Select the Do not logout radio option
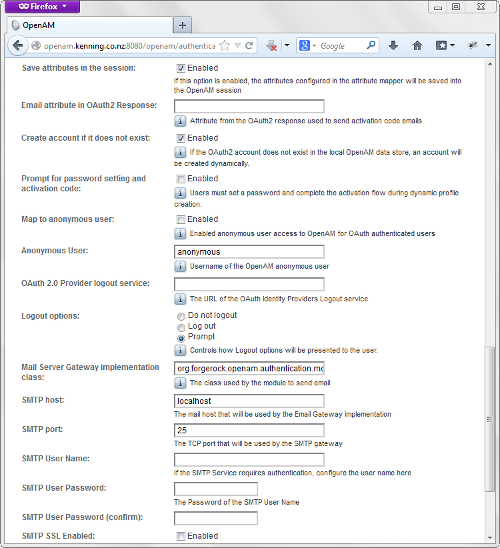The width and height of the screenshot is (500, 548). pos(181,316)
